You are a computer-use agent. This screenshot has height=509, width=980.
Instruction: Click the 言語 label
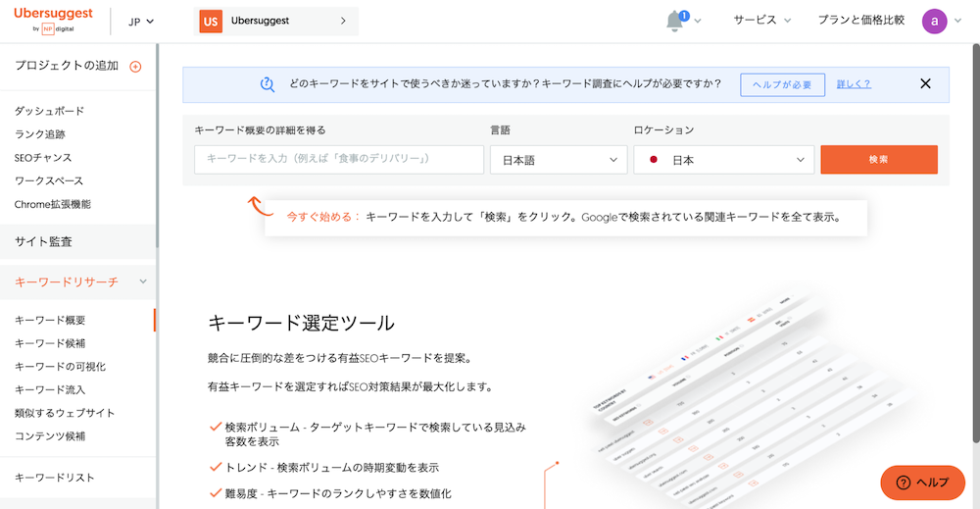[x=500, y=130]
